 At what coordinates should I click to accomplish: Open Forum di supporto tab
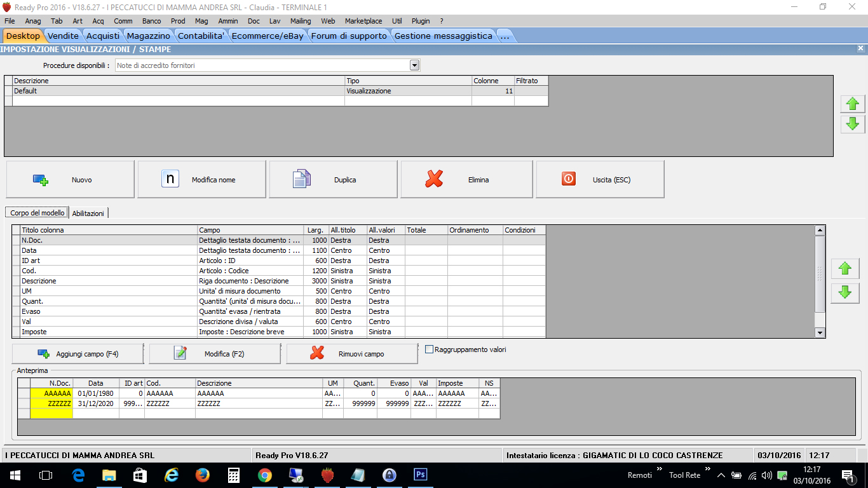[x=349, y=36]
